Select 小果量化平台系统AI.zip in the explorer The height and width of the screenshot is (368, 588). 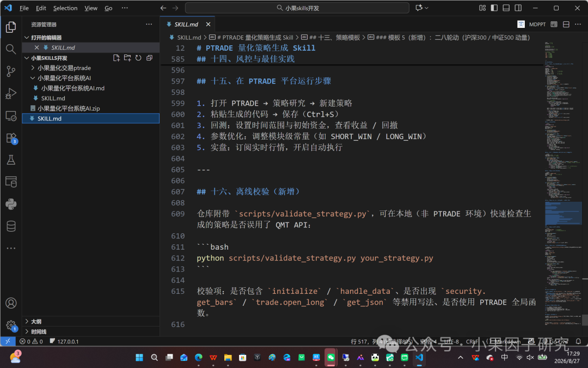69,108
